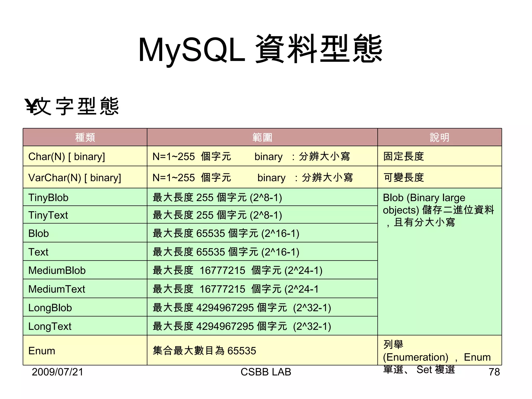Select the '範圍' column header

pos(262,137)
